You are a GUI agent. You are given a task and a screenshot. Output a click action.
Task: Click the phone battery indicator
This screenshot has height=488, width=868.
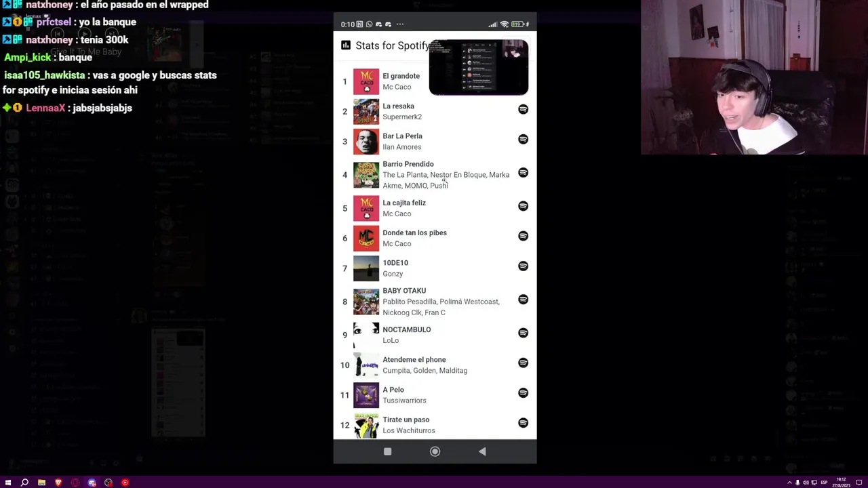tap(519, 24)
